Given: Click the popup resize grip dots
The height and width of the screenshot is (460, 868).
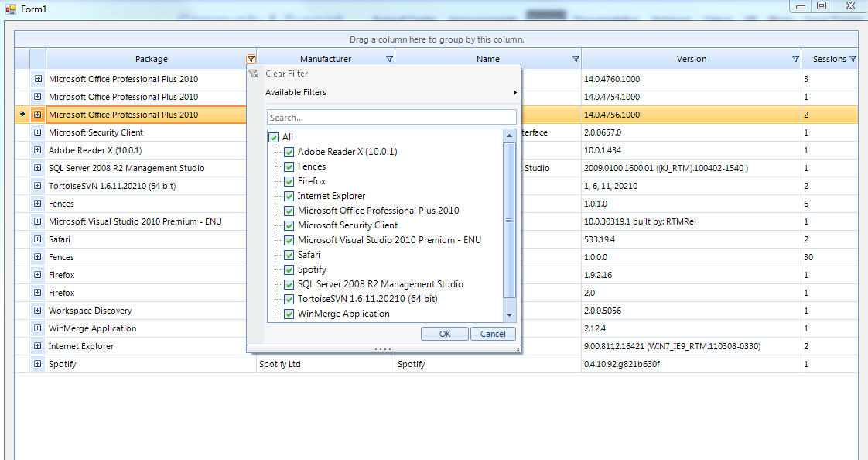Looking at the screenshot, I should pos(383,349).
